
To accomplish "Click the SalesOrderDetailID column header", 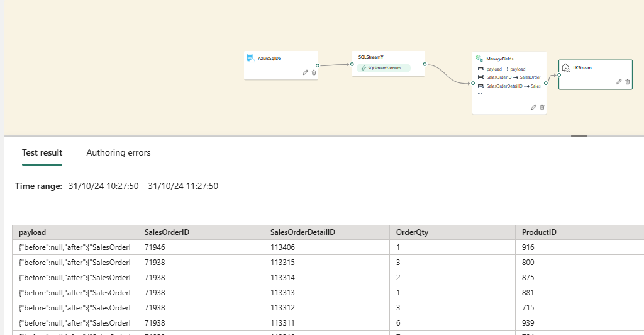I will point(326,232).
